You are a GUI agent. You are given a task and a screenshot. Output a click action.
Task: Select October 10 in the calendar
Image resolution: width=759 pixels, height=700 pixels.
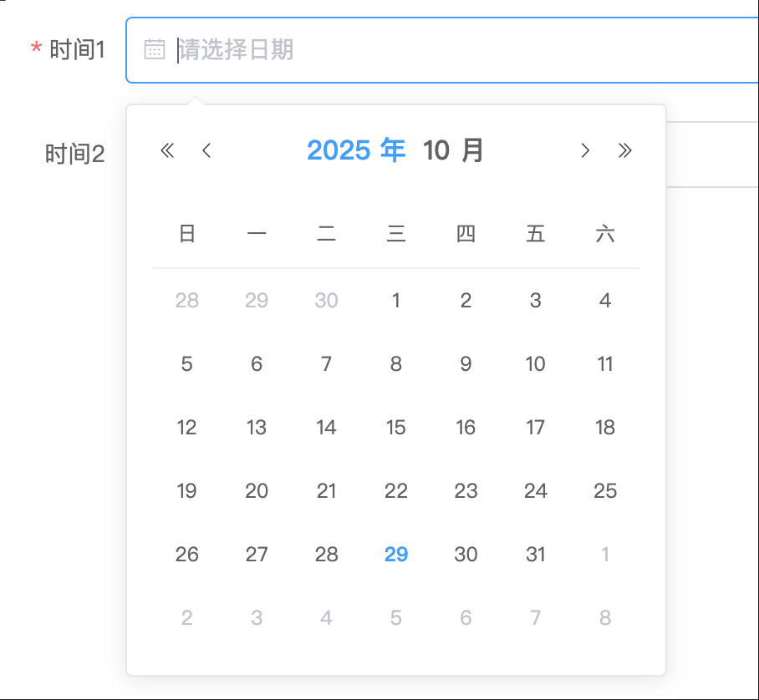coord(535,364)
